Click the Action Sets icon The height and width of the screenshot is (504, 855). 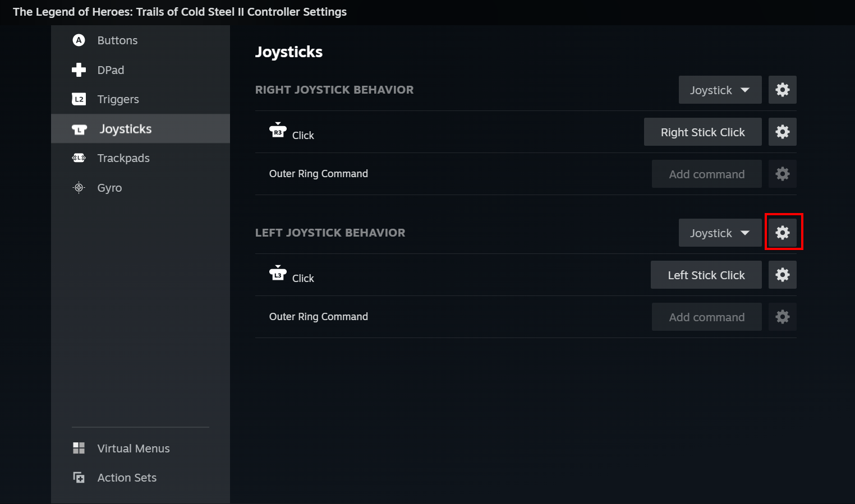click(x=79, y=478)
